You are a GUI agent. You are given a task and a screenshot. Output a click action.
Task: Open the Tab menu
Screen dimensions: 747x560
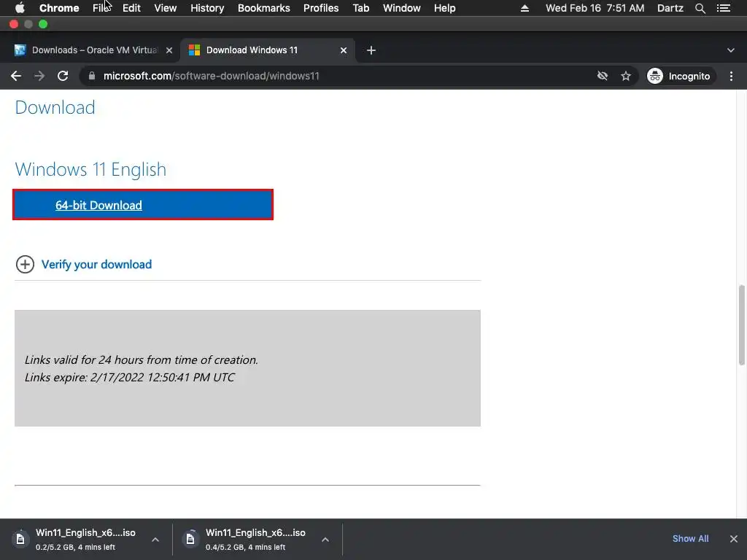361,8
